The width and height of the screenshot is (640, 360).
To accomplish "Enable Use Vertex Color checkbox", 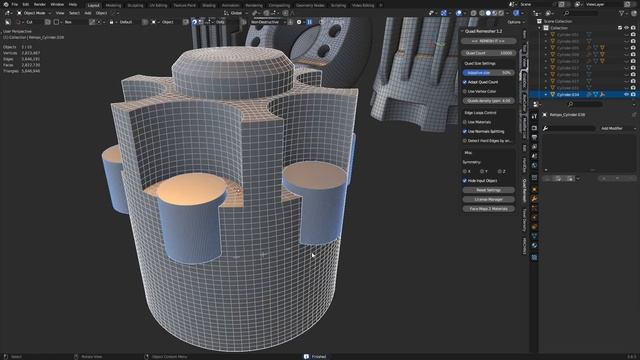I will pos(464,91).
